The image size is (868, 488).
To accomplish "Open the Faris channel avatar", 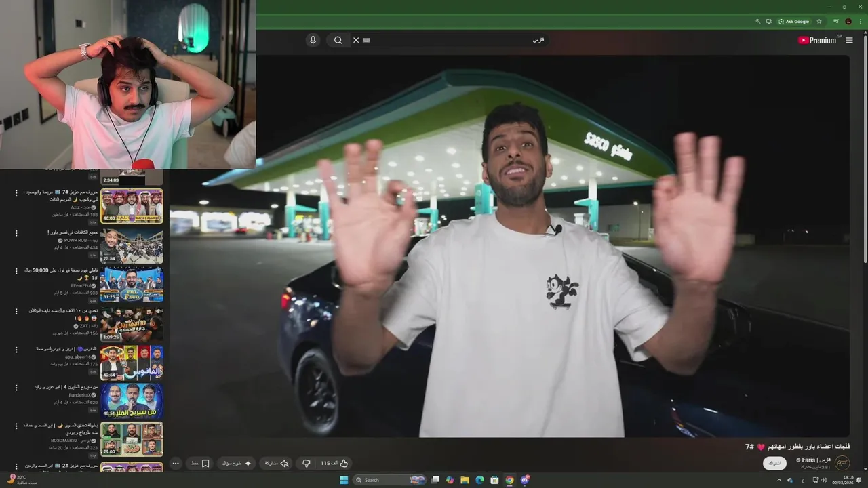I will [x=842, y=463].
